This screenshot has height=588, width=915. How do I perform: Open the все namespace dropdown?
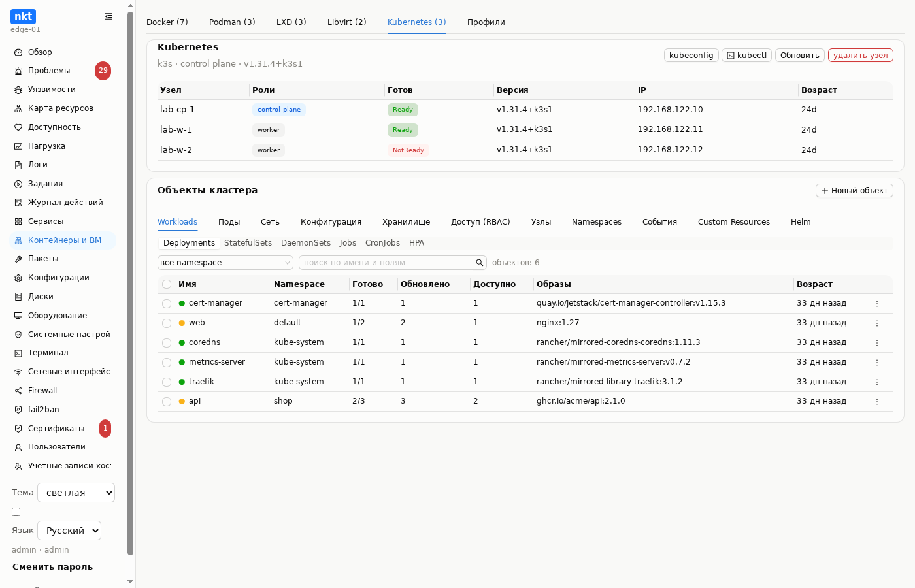coord(225,263)
